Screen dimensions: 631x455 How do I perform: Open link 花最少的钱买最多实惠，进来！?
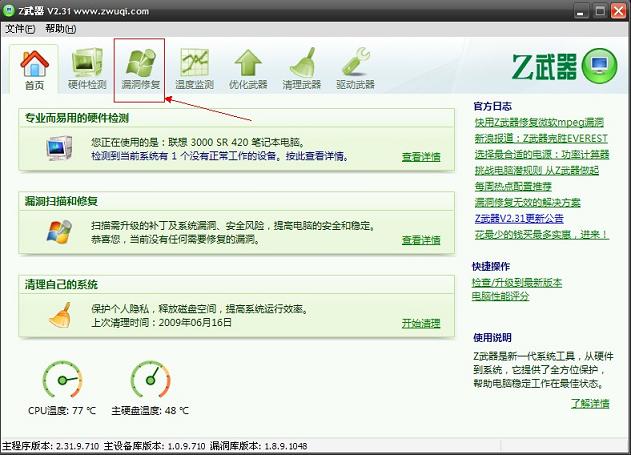pos(542,235)
